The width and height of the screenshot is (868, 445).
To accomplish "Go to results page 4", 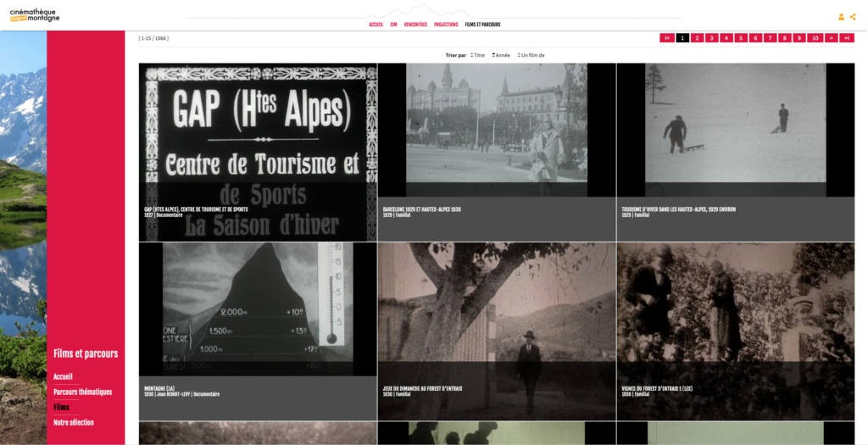I will (x=726, y=37).
